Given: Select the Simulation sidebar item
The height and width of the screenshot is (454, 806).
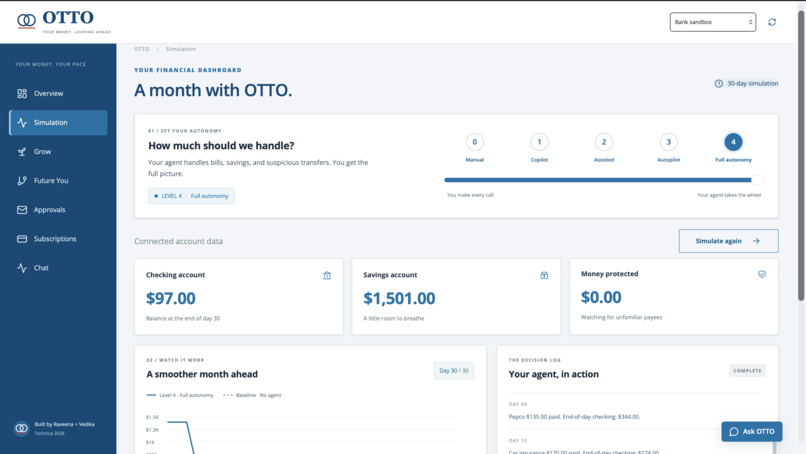Looking at the screenshot, I should click(x=58, y=122).
